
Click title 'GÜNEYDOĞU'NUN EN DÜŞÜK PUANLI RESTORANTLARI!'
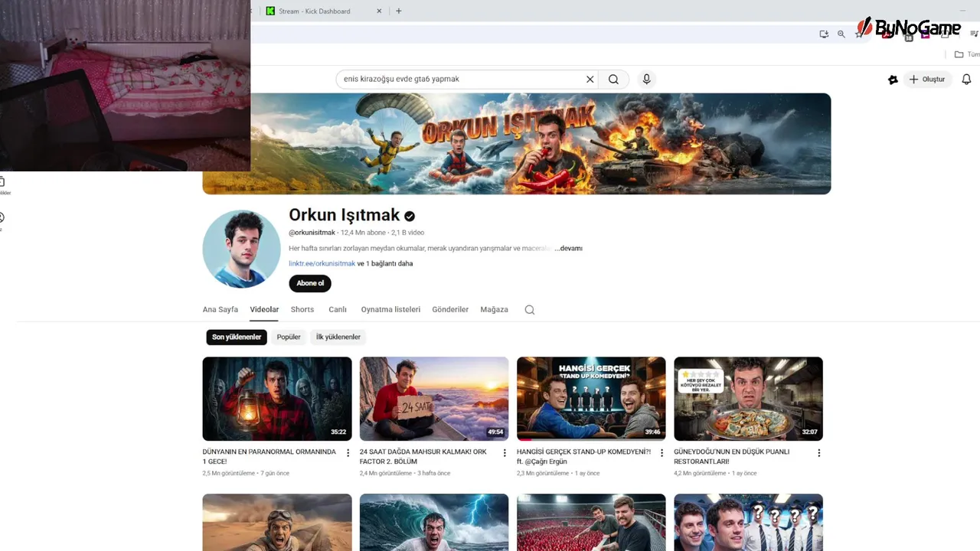731,457
